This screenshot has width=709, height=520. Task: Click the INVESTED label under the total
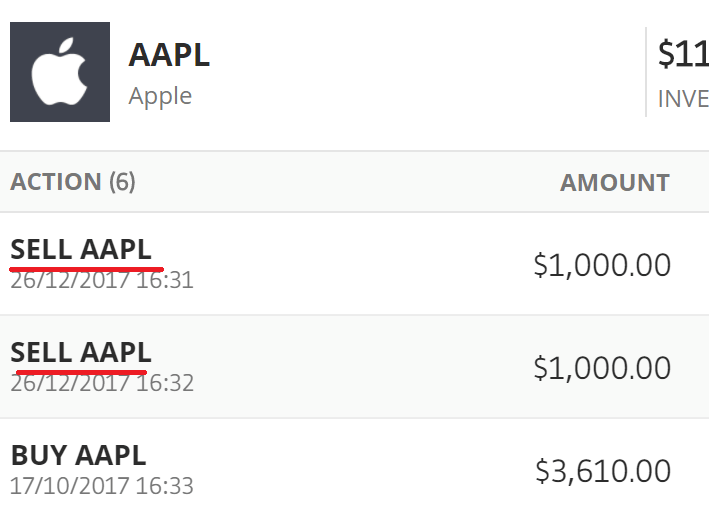tap(683, 99)
